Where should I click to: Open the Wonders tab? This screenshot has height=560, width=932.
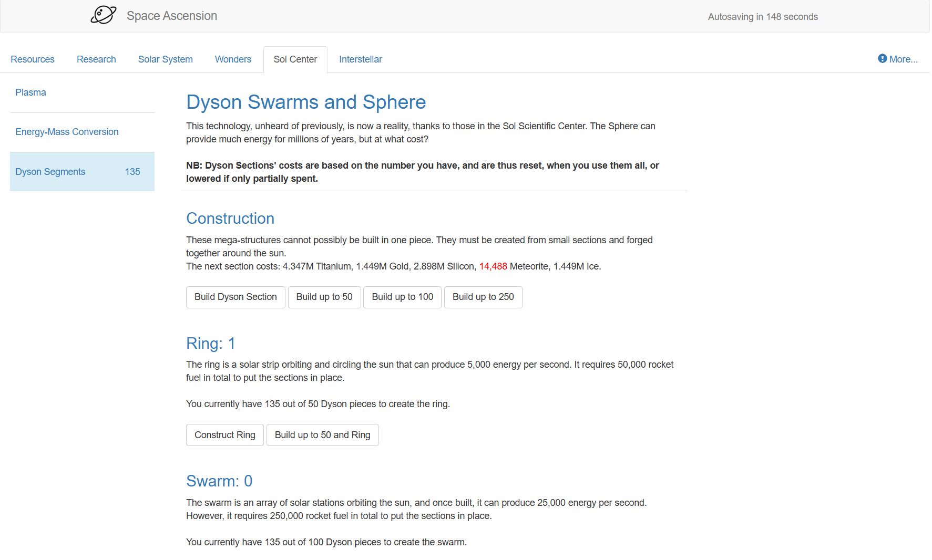tap(233, 59)
